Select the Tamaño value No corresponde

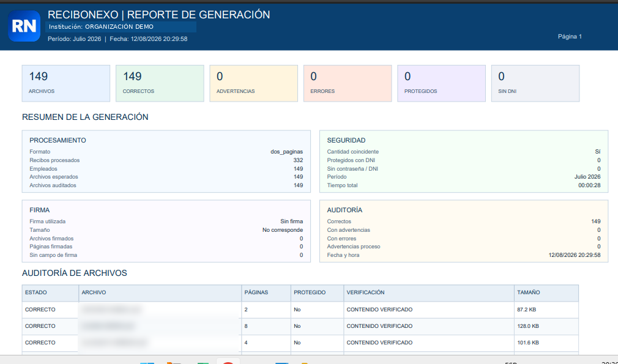point(283,230)
